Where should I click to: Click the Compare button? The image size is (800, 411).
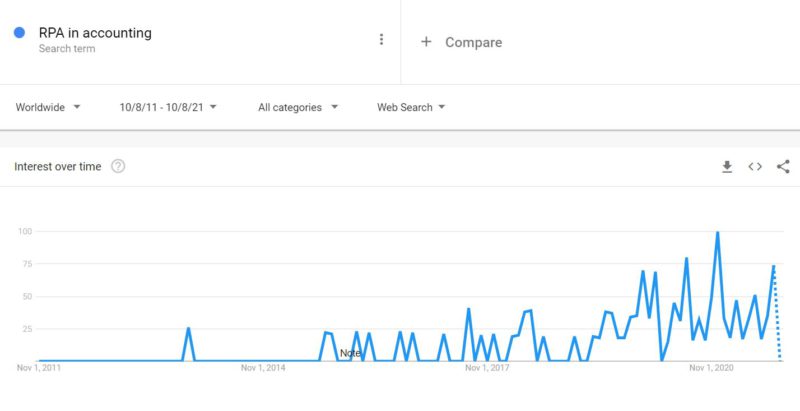coord(473,42)
